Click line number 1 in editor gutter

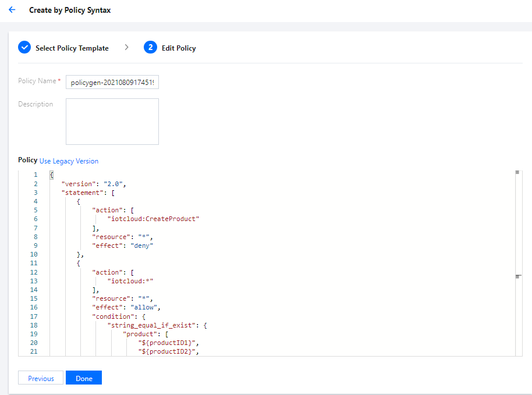pyautogui.click(x=36, y=175)
